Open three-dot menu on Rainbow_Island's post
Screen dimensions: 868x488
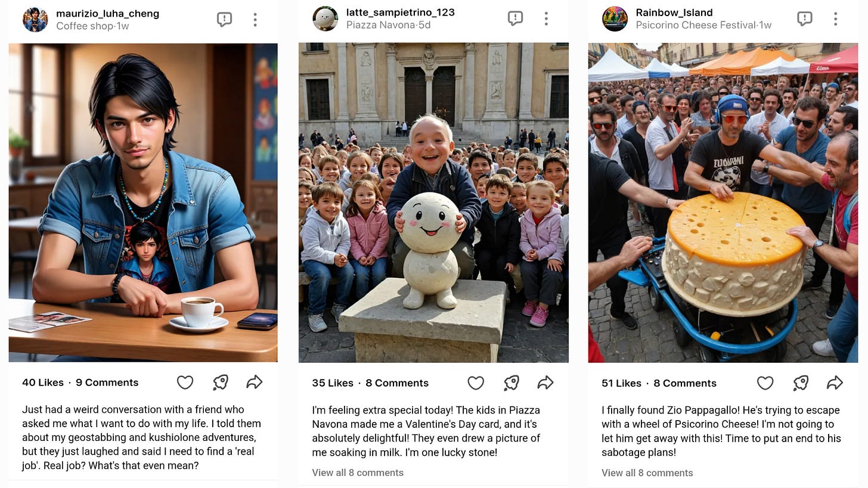pyautogui.click(x=835, y=18)
